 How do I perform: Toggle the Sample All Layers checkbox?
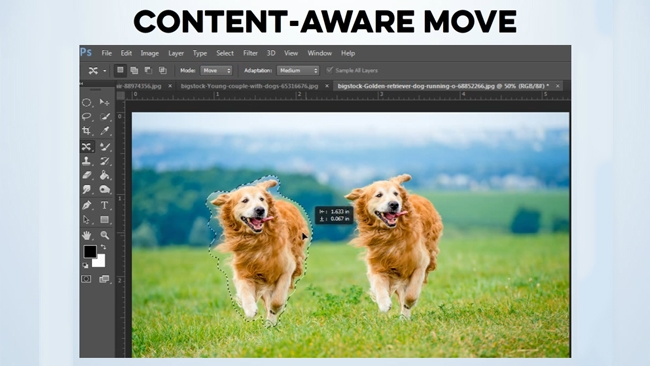point(330,70)
